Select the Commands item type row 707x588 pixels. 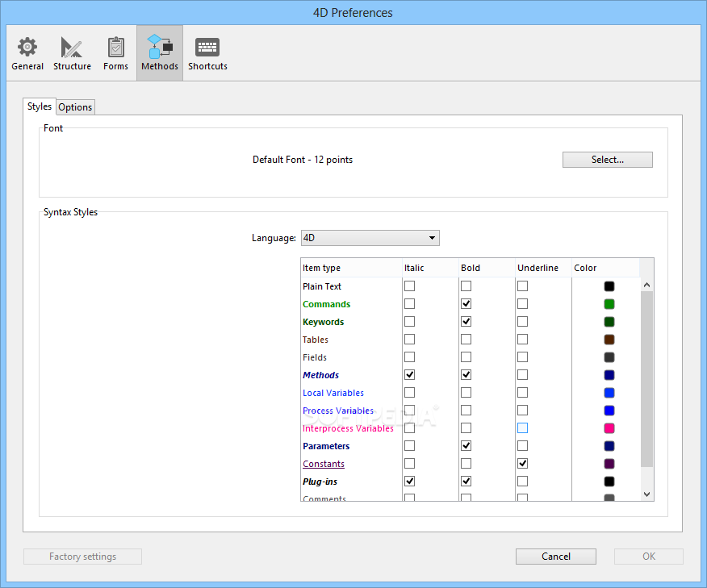coord(326,304)
